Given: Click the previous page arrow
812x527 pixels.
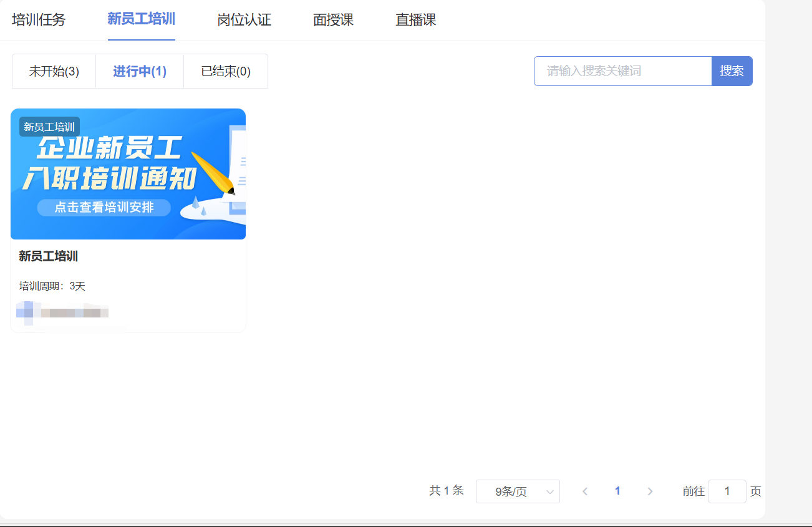Looking at the screenshot, I should point(584,491).
